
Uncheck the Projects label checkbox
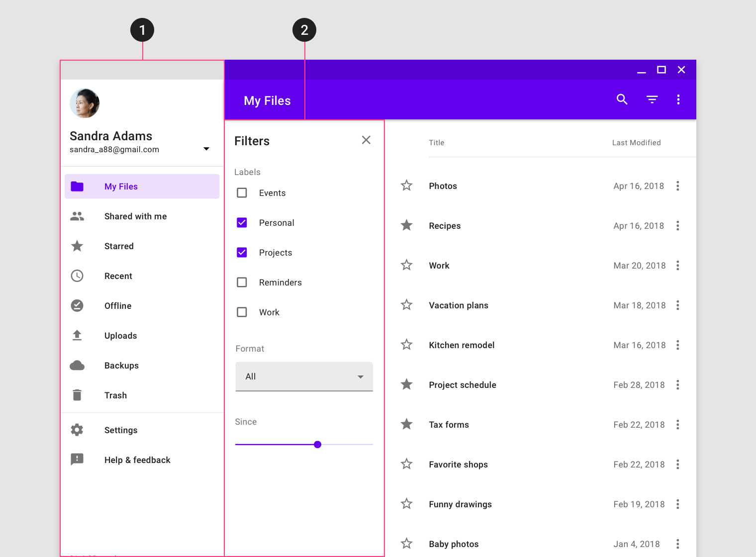242,252
